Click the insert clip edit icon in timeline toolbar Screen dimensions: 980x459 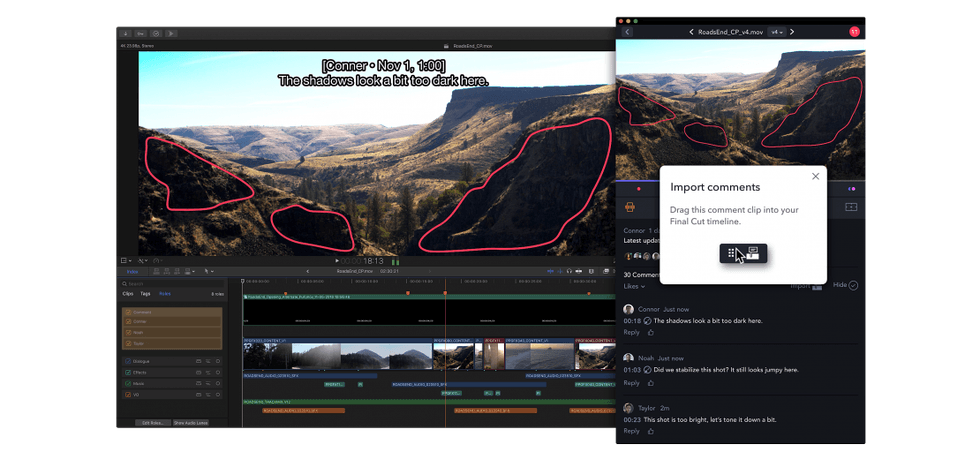coord(167,271)
